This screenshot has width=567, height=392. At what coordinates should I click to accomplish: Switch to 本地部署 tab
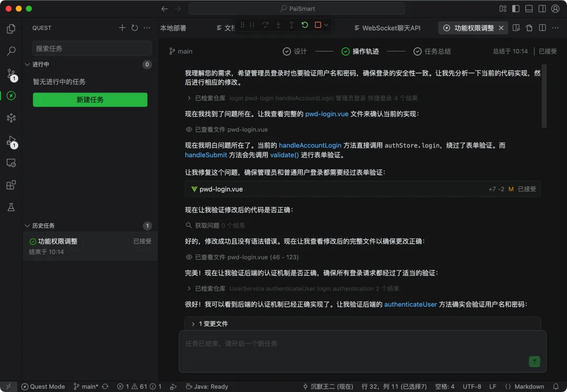click(173, 28)
